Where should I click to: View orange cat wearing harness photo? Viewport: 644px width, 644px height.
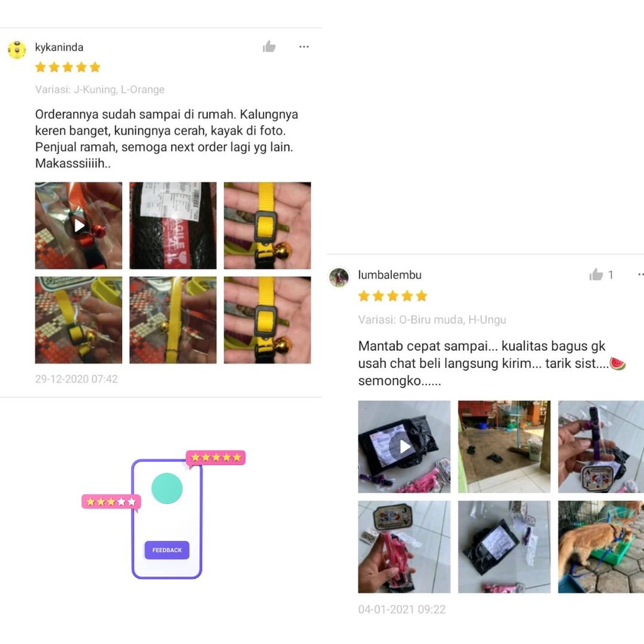coord(601,547)
